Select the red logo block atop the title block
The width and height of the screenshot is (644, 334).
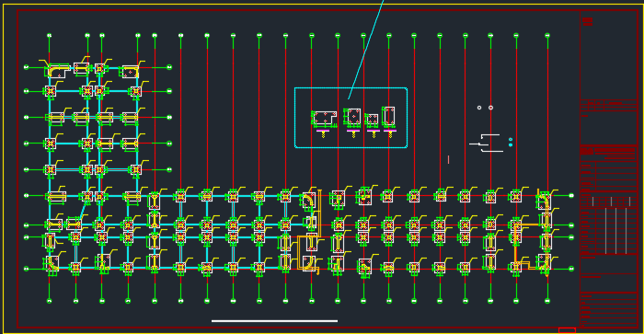point(588,21)
